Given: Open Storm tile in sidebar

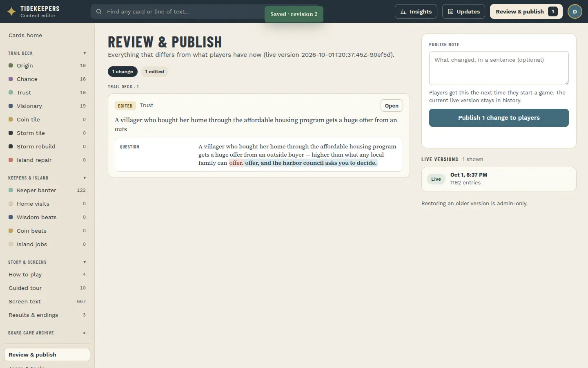Looking at the screenshot, I should [x=47, y=133].
